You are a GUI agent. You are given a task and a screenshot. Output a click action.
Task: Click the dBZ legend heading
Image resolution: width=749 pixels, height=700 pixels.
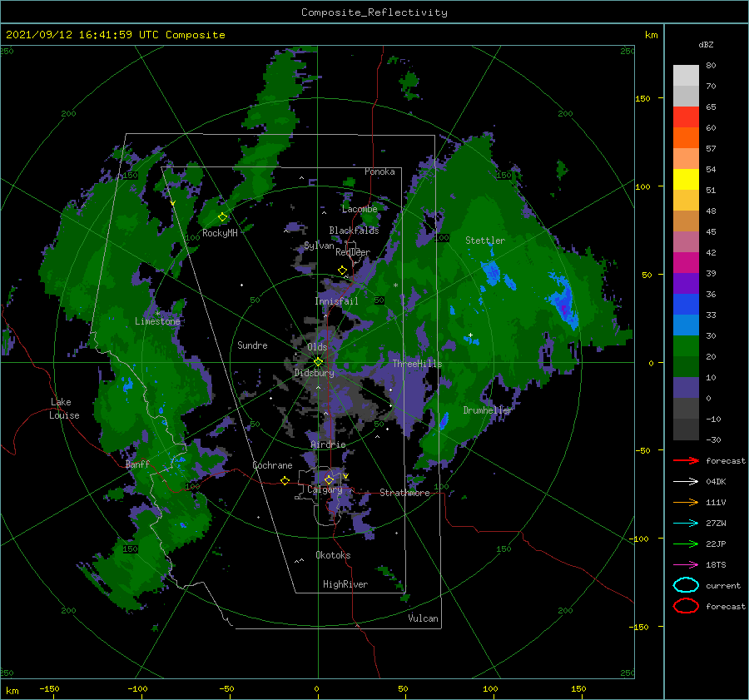click(706, 44)
